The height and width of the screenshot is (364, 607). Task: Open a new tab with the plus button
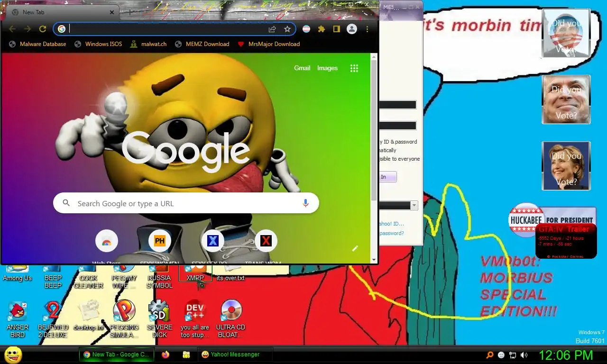129,12
